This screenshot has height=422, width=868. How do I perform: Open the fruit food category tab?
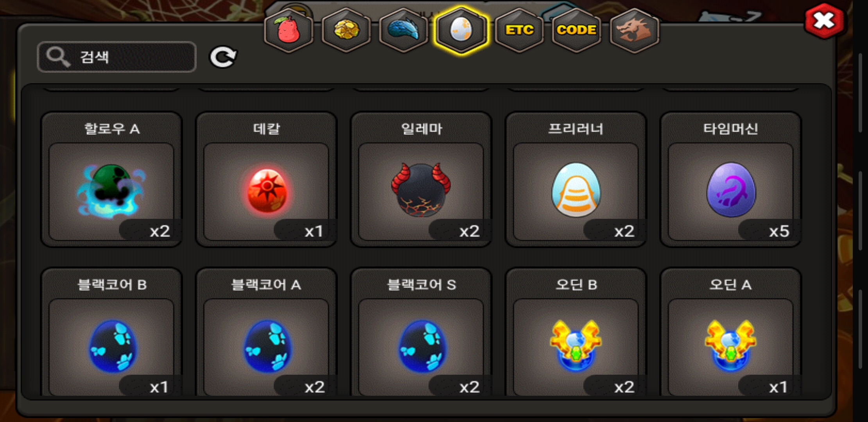(289, 30)
